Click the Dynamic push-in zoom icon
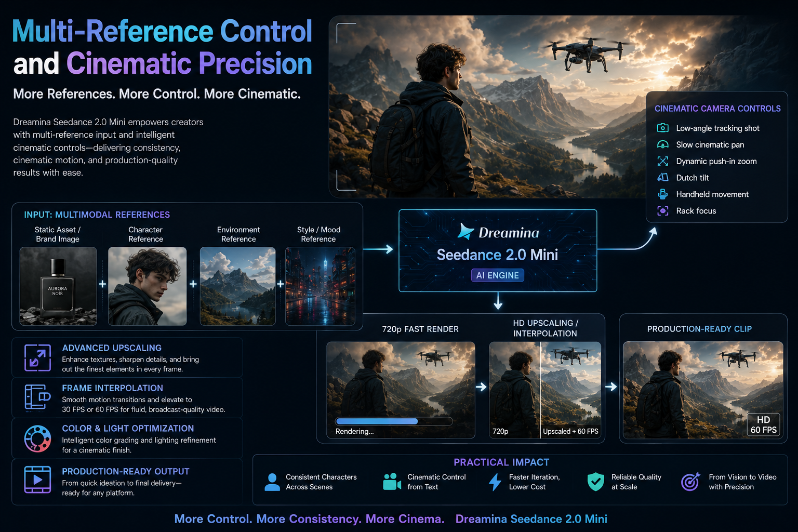This screenshot has width=798, height=532. [x=663, y=161]
